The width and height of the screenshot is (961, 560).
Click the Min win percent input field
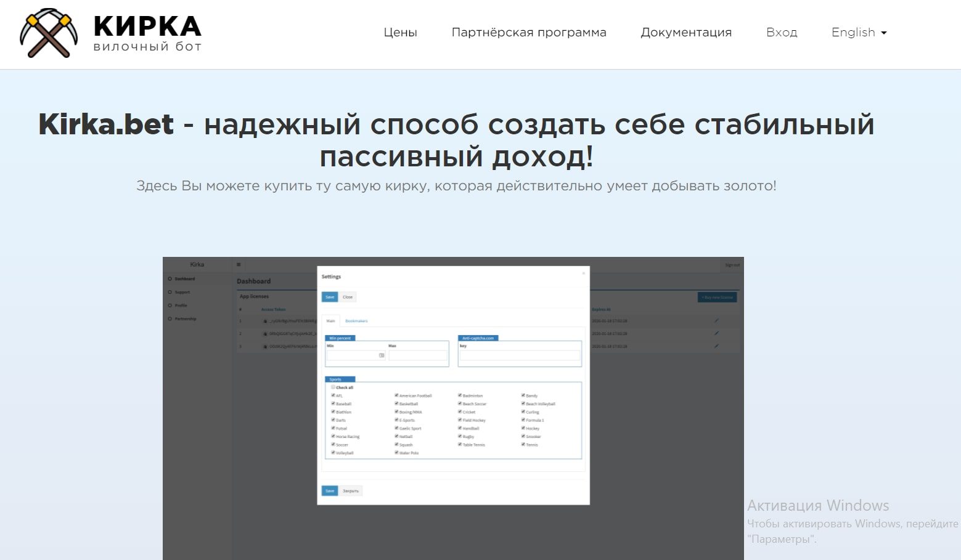[356, 355]
